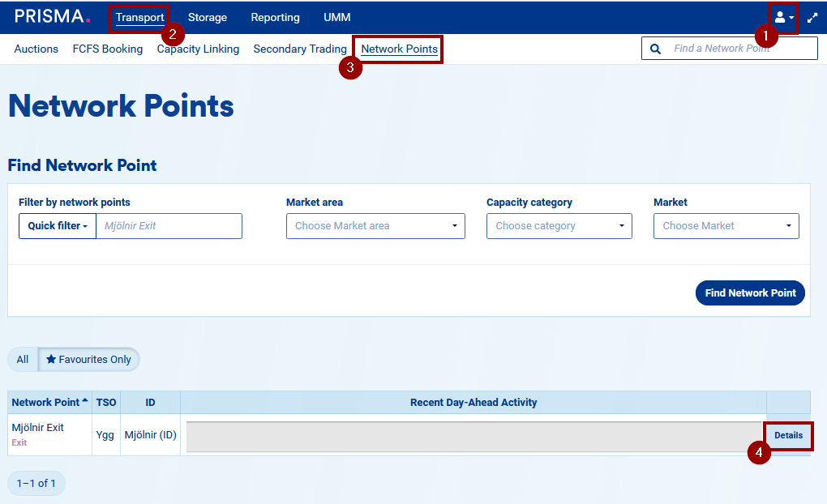This screenshot has width=827, height=504.
Task: Click the fullscreen expand arrows icon
Action: [812, 17]
